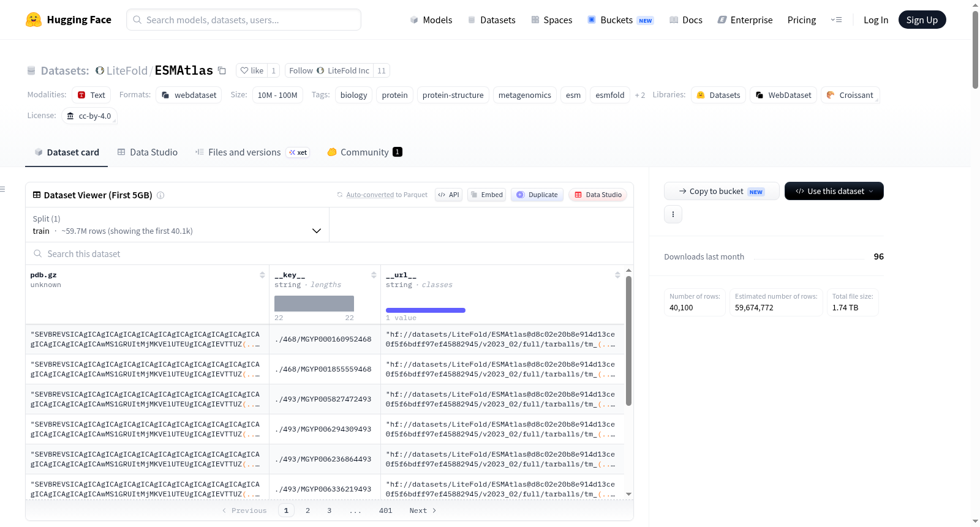Image resolution: width=980 pixels, height=527 pixels.
Task: Open the Use this dataset dropdown
Action: (834, 191)
